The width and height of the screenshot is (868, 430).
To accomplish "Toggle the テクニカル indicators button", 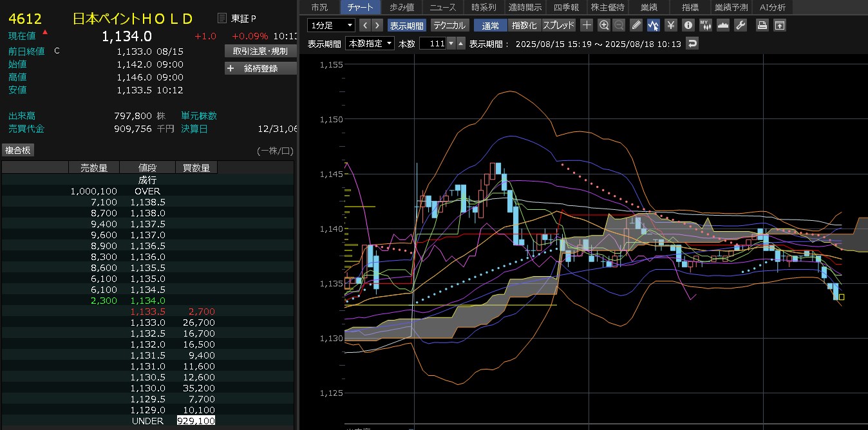I will tap(450, 25).
